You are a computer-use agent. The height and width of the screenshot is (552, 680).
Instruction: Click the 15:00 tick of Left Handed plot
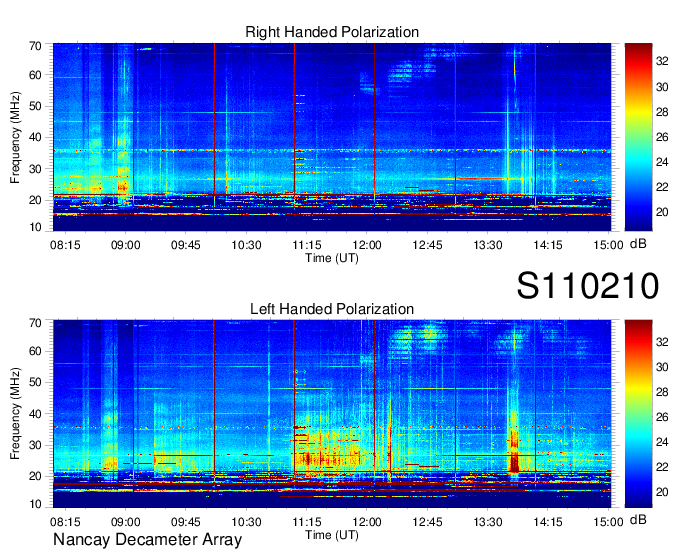click(x=608, y=522)
